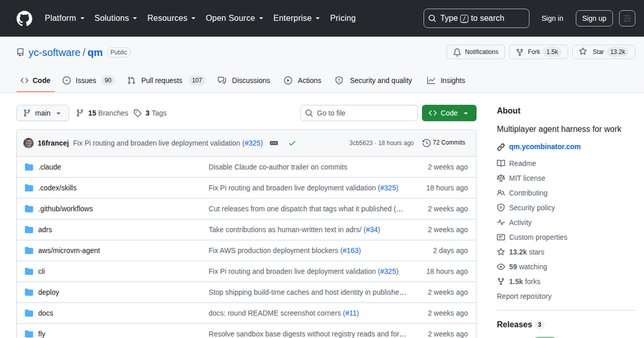The image size is (644, 338).
Task: View repository Activity
Action: 514,223
